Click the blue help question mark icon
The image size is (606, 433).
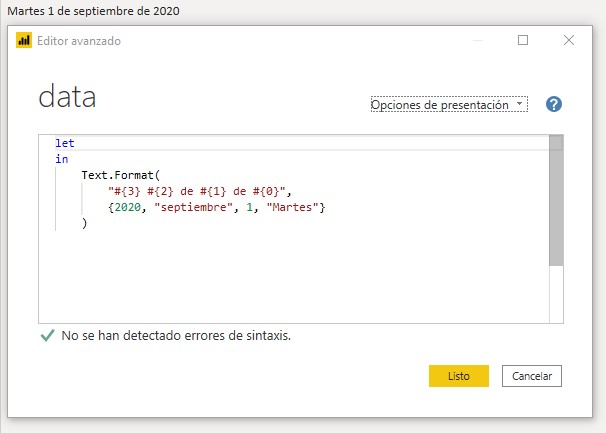click(x=553, y=104)
